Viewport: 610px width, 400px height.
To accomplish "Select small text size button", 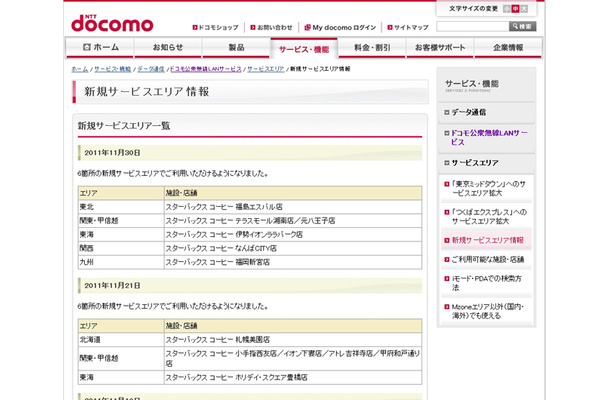I will (x=507, y=9).
